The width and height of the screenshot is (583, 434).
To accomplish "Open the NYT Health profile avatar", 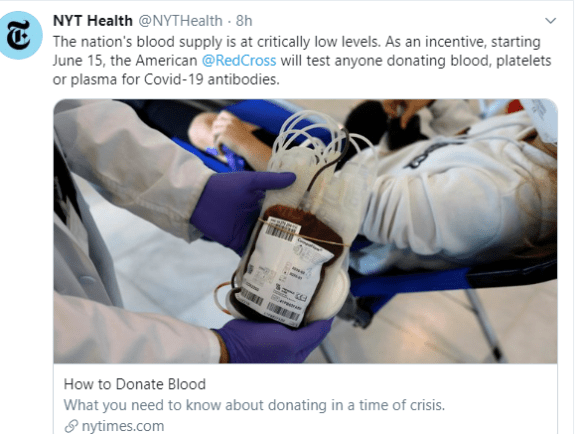I will point(20,35).
